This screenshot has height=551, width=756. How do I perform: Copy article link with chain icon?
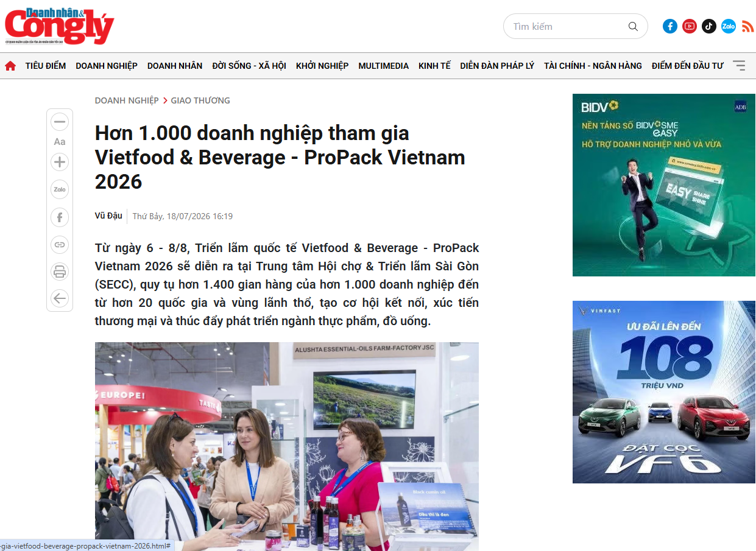(x=60, y=244)
